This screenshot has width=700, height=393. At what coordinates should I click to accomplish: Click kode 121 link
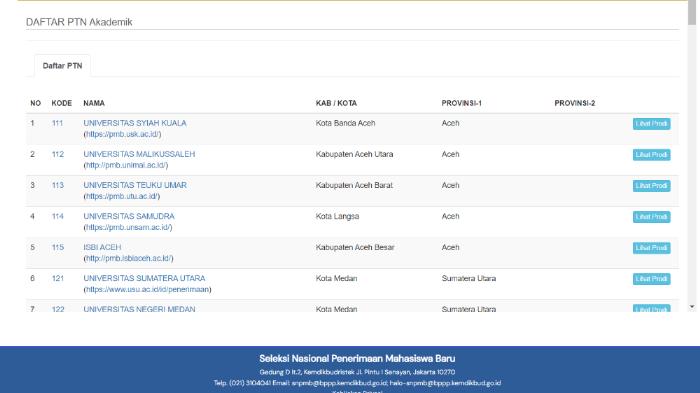[x=58, y=278]
